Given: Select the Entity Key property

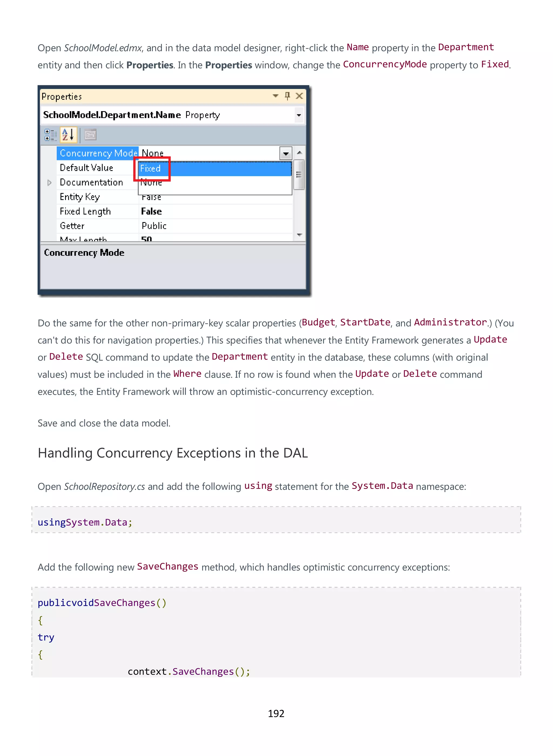Looking at the screenshot, I should (x=97, y=197).
